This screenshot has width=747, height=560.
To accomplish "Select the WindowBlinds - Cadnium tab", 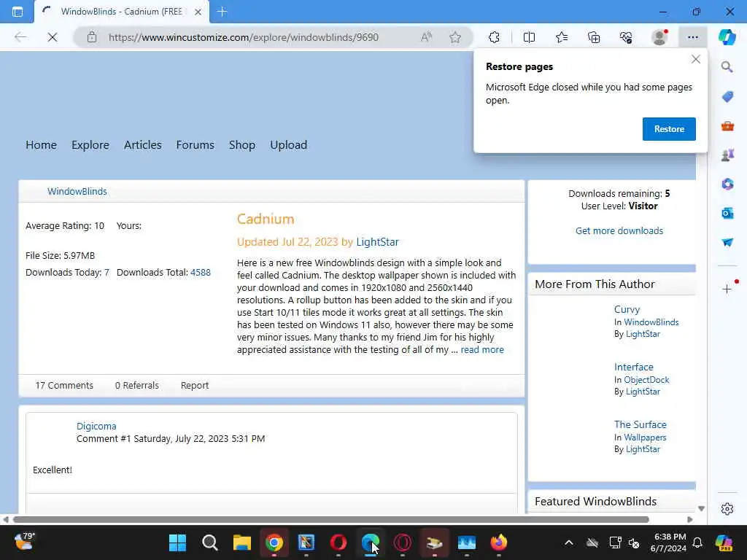I will (122, 12).
